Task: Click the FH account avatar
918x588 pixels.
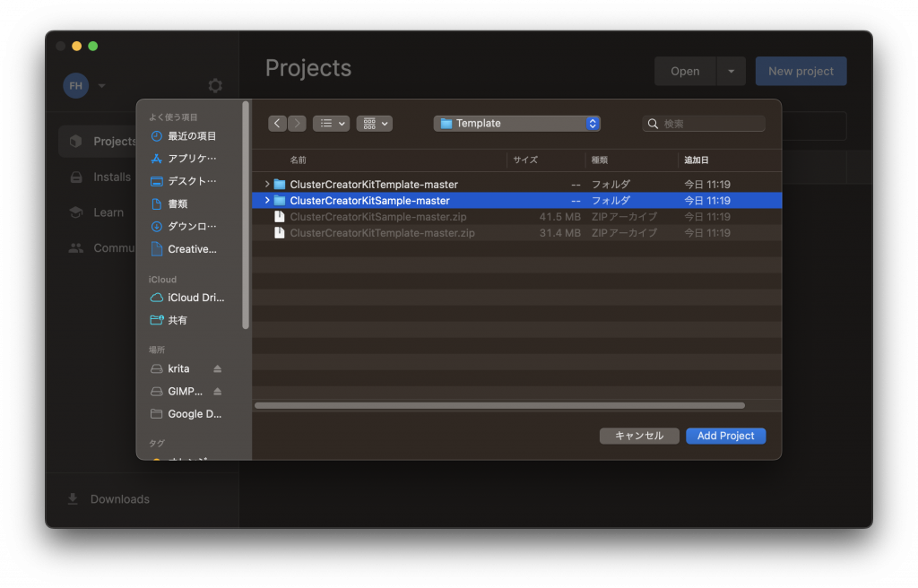Action: (x=75, y=86)
